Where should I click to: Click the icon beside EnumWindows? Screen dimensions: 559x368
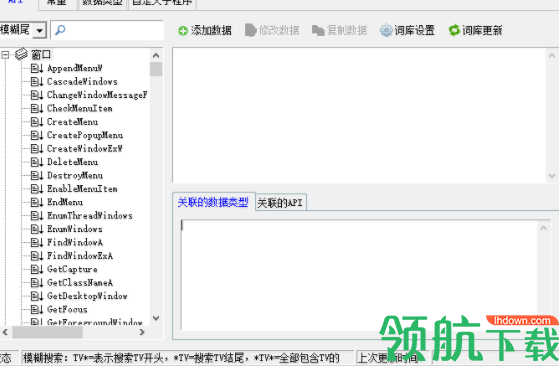pos(37,229)
